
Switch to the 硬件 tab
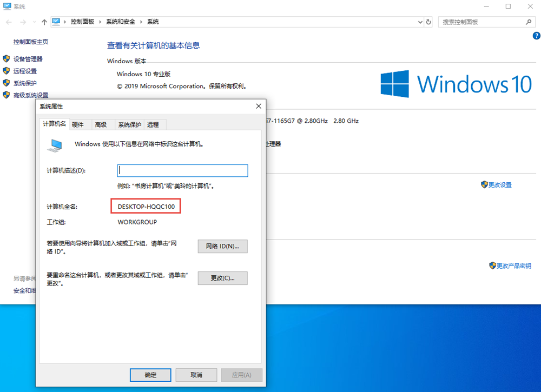(x=78, y=124)
